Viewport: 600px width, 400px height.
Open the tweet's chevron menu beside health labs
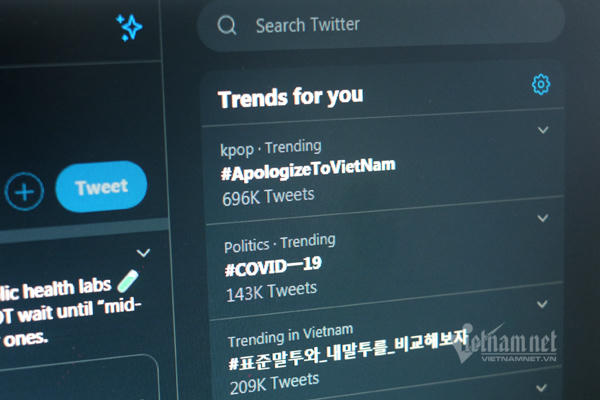[x=143, y=253]
